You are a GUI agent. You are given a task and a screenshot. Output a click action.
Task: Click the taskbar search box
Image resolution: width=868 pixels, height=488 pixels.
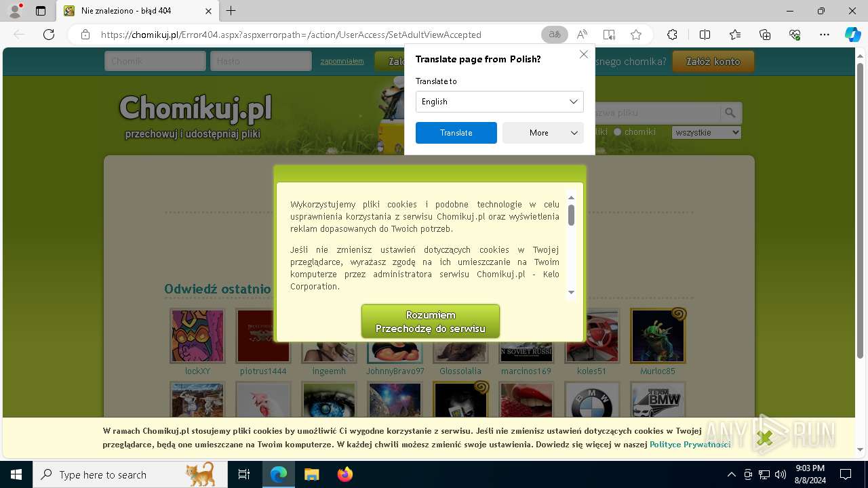pyautogui.click(x=130, y=474)
